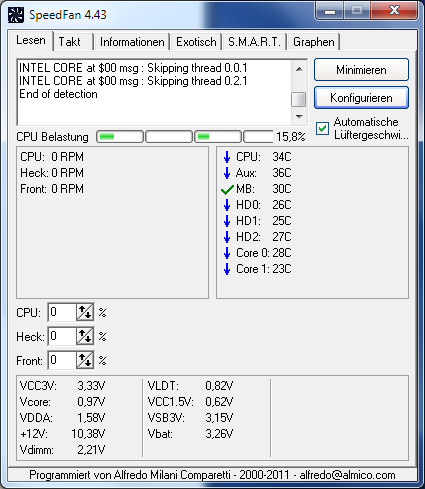This screenshot has width=425, height=489.
Task: Click the third CPU Belastung load bar
Action: click(217, 137)
